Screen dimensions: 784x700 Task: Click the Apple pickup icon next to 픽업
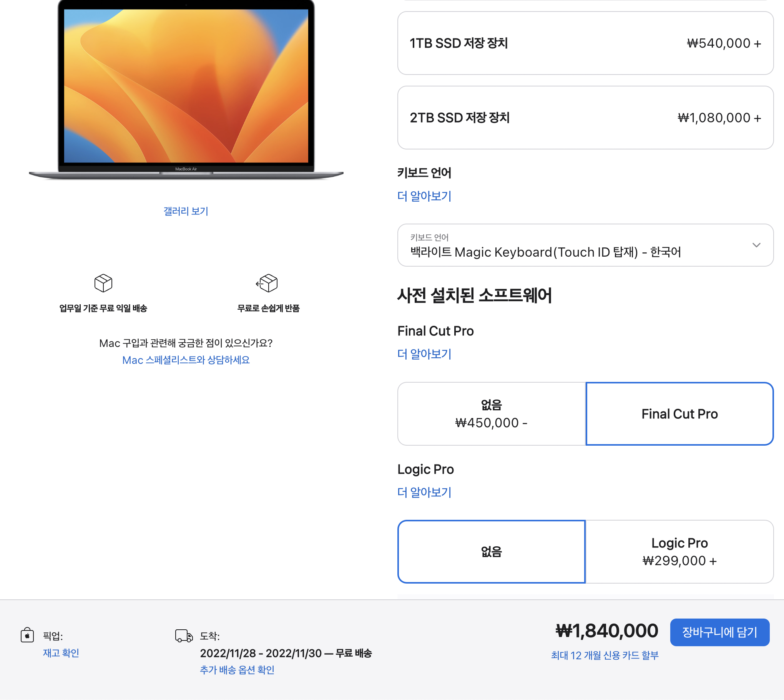pyautogui.click(x=27, y=632)
